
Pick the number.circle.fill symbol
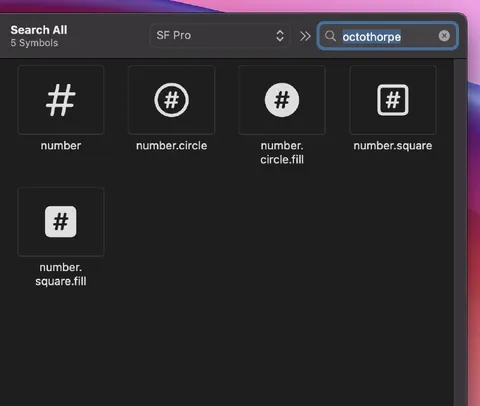click(282, 100)
